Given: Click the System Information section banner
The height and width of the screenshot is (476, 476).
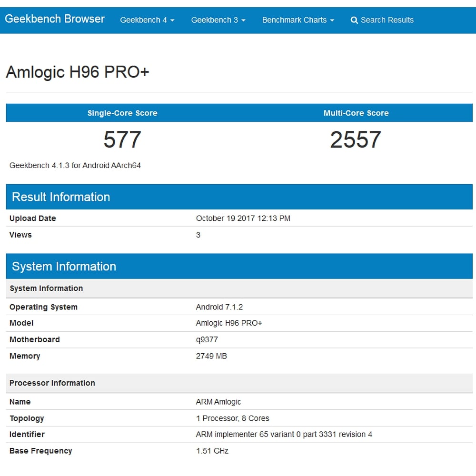Looking at the screenshot, I should tap(64, 266).
